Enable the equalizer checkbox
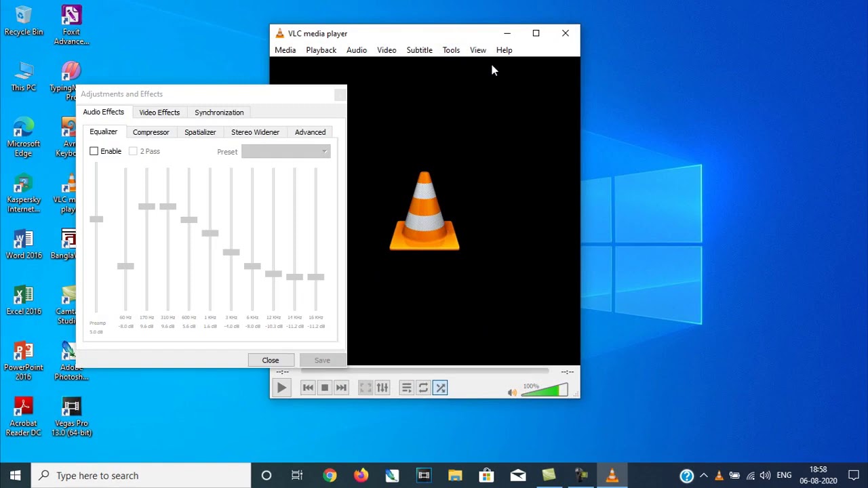The width and height of the screenshot is (868, 488). [x=94, y=151]
